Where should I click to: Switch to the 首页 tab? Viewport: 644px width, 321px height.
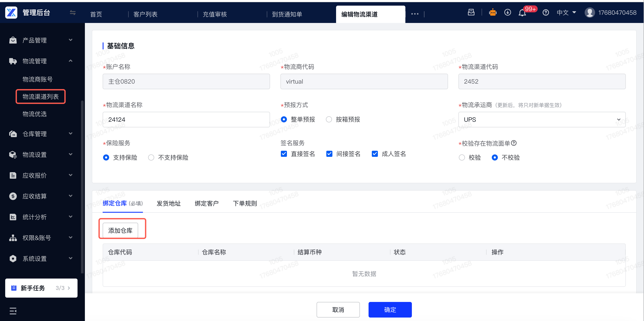[96, 14]
